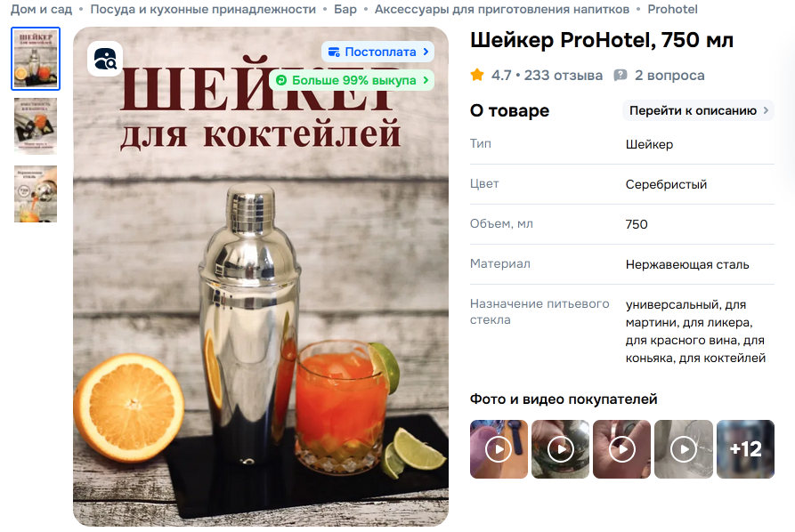Play the fourth buyer video
795x532 pixels.
click(x=684, y=449)
